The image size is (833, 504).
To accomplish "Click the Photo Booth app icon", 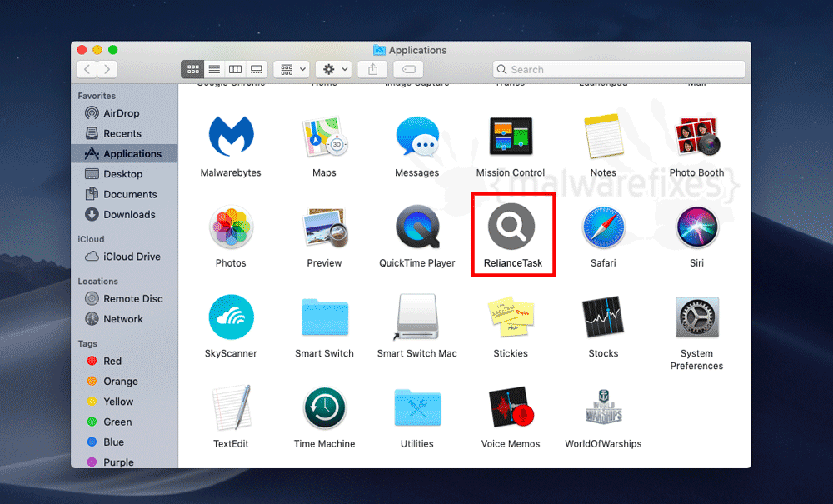I will tap(696, 137).
